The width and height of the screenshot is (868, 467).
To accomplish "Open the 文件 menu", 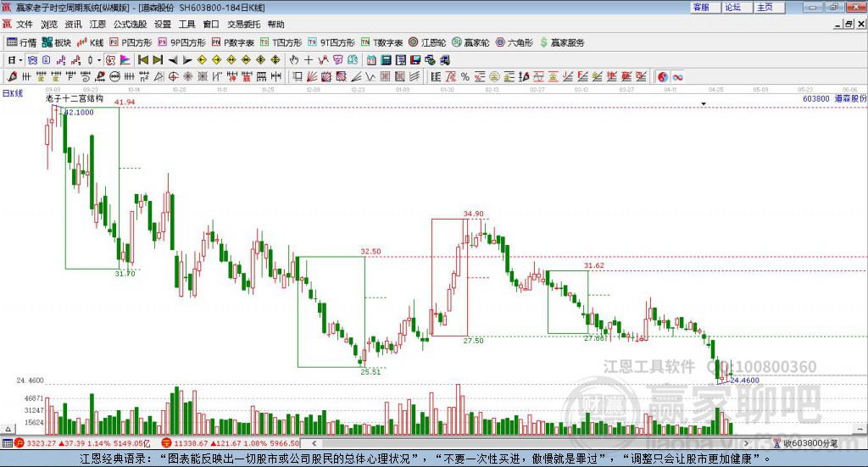I will 25,25.
